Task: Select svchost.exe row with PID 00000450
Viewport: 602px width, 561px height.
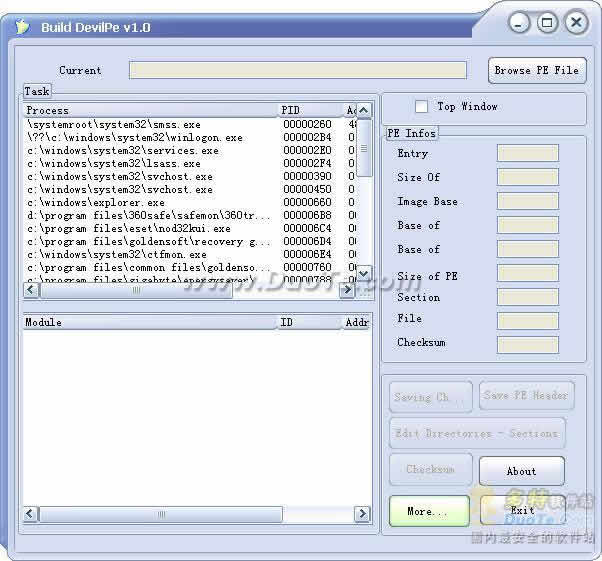Action: tap(190, 190)
